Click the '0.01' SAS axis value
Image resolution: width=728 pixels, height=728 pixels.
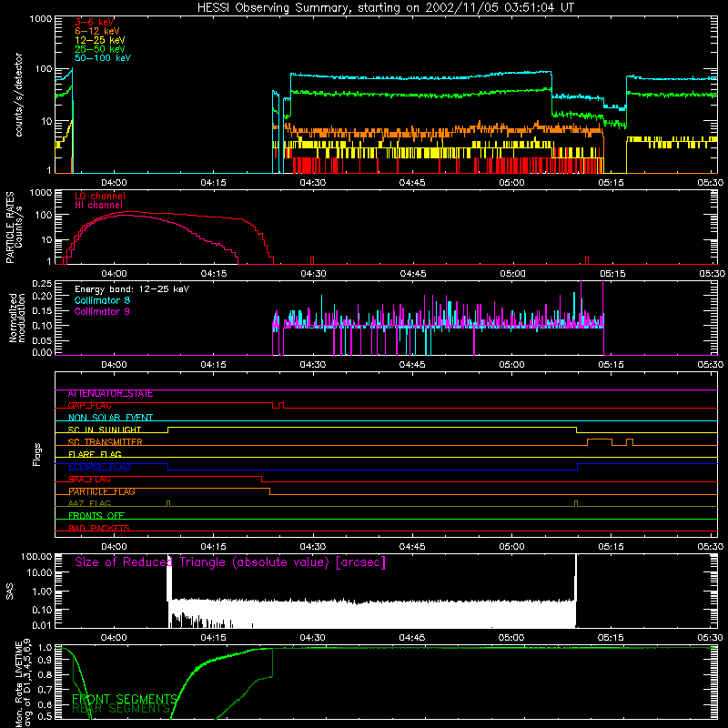(42, 625)
